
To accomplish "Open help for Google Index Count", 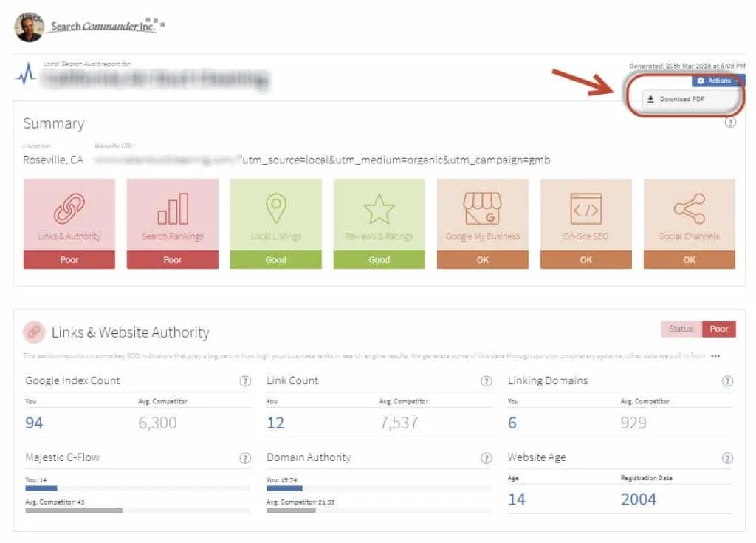I will pos(245,381).
